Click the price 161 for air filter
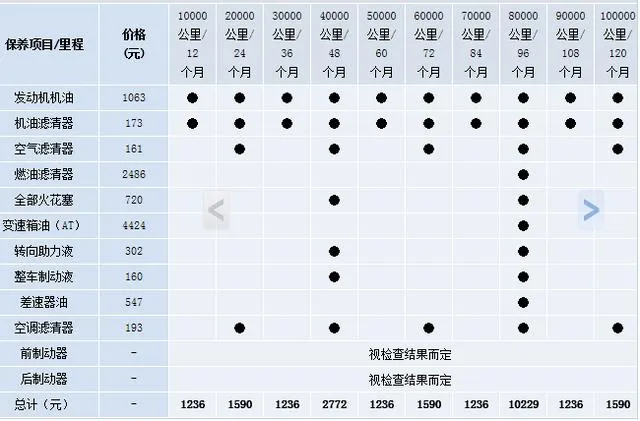Image resolution: width=640 pixels, height=421 pixels. pos(134,149)
